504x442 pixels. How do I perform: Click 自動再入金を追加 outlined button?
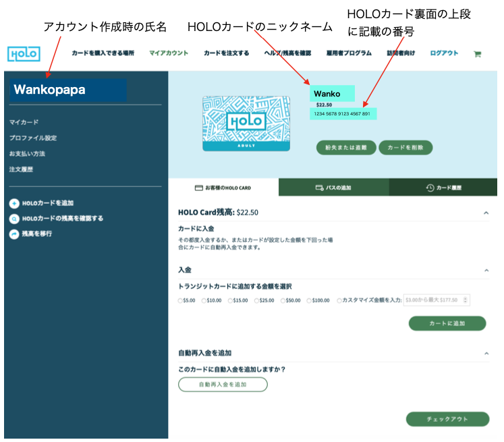pos(223,385)
